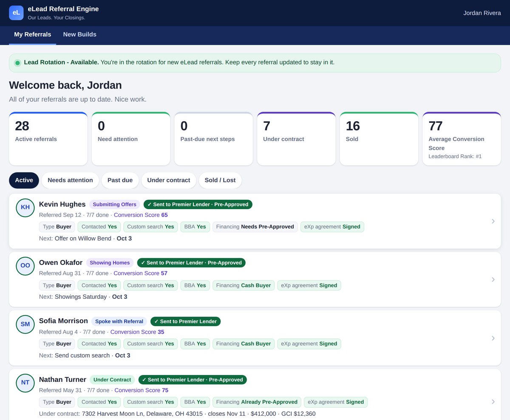Select the Active filter pill
Image resolution: width=510 pixels, height=420 pixels.
pos(24,180)
